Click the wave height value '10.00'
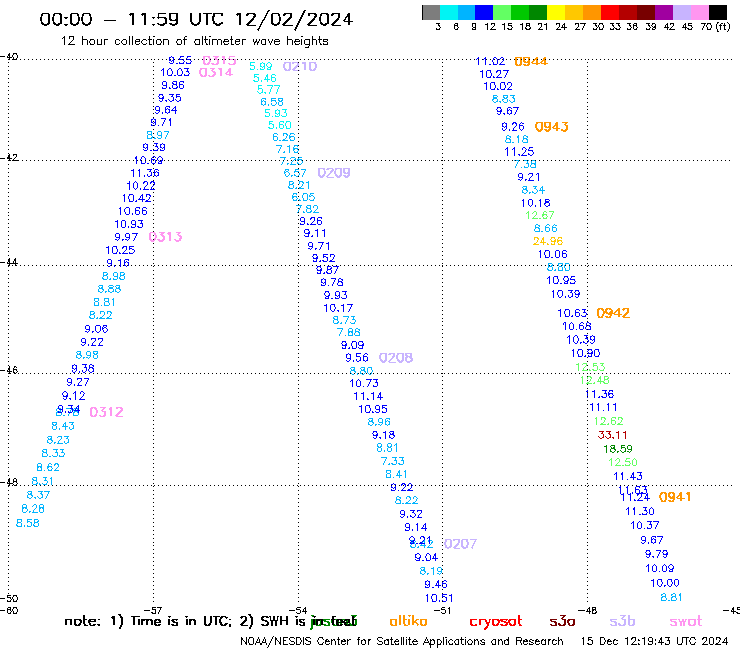740x650 pixels. (x=665, y=583)
